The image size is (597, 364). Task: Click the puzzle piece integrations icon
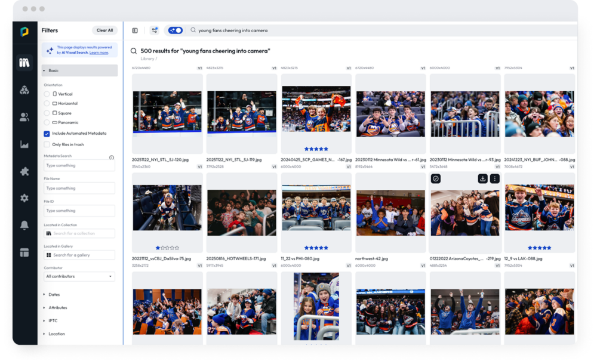click(24, 171)
